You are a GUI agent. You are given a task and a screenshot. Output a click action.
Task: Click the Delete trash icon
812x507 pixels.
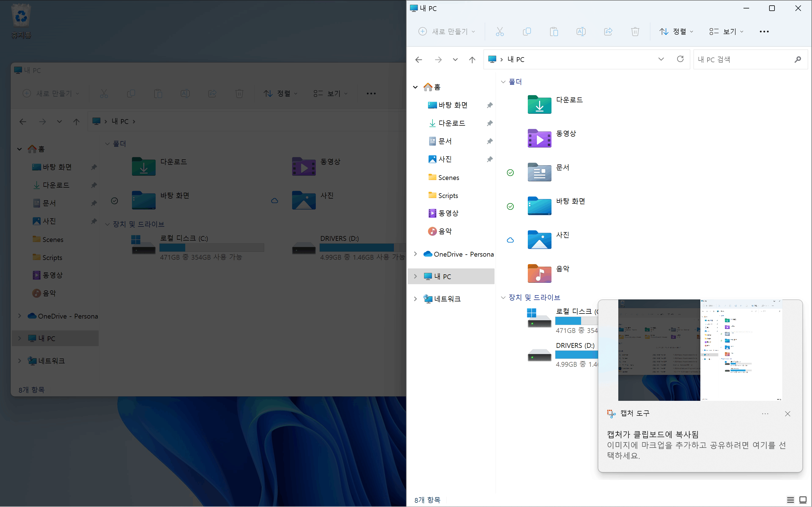tap(635, 32)
